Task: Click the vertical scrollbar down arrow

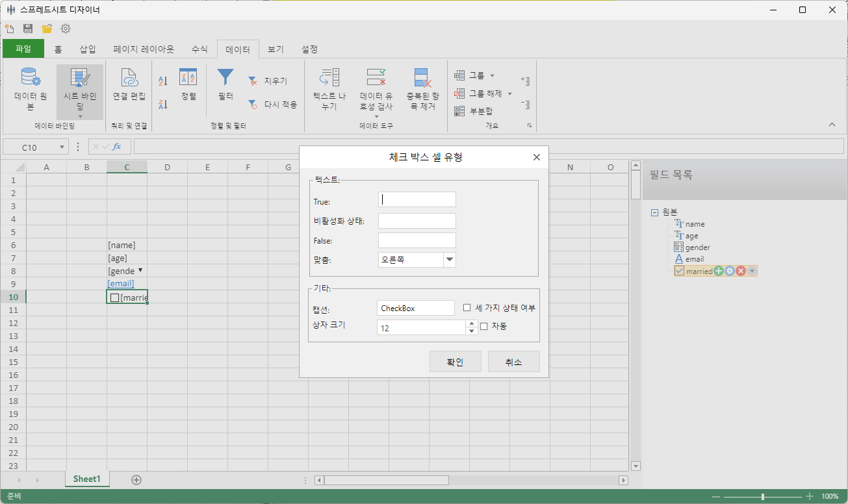Action: (x=636, y=466)
